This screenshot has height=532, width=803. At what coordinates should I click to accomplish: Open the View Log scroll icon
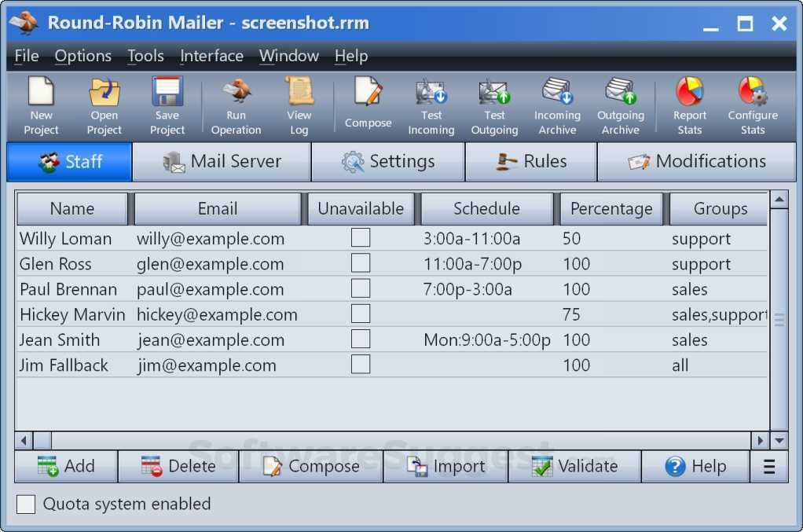[299, 107]
